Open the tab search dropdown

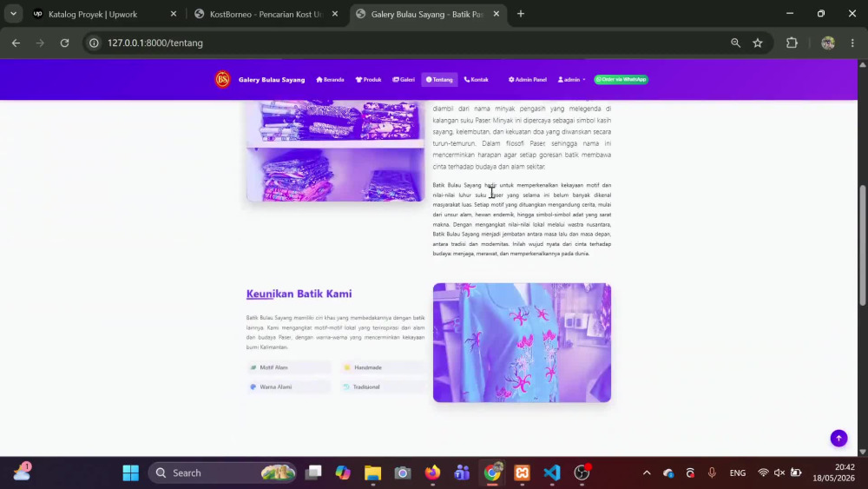[13, 14]
